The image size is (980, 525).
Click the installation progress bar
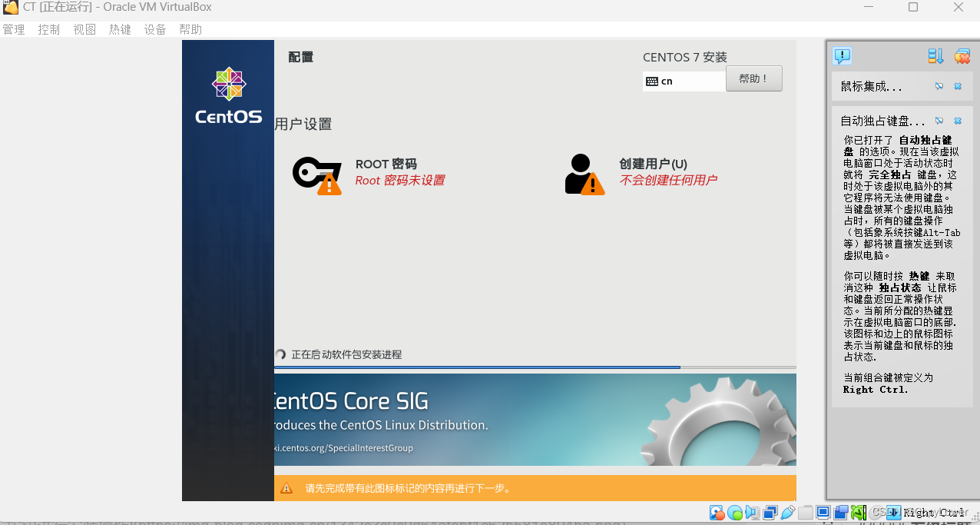point(535,367)
